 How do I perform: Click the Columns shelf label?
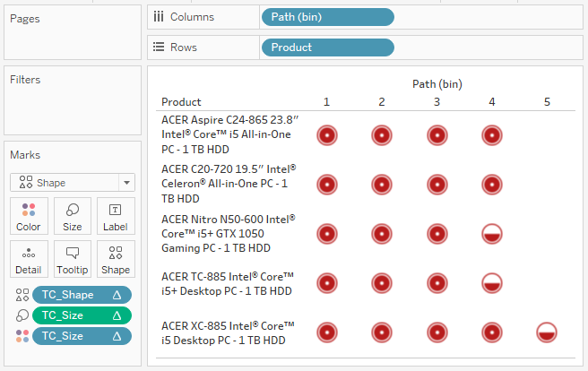coord(192,17)
